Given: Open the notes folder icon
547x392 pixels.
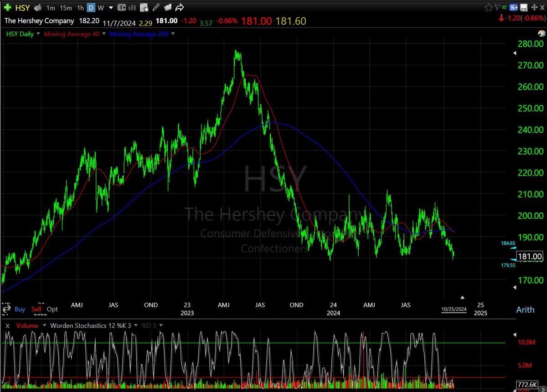Looking at the screenshot, I should coord(167,8).
